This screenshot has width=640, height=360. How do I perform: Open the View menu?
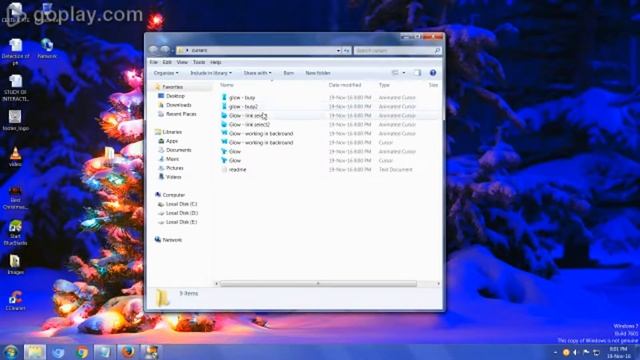[182, 62]
